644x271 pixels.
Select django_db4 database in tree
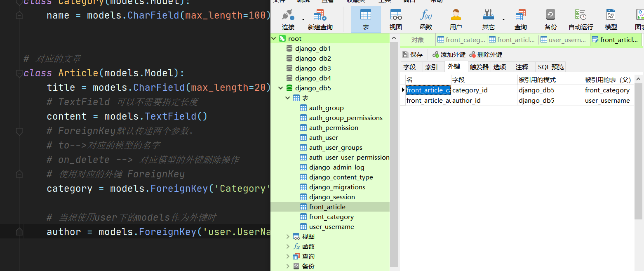click(x=313, y=78)
